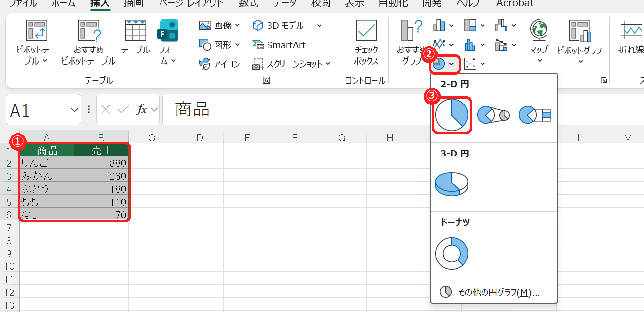Viewport: 644px width, 312px height.
Task: Open the 画像 (Pictures) menu
Action: click(219, 25)
